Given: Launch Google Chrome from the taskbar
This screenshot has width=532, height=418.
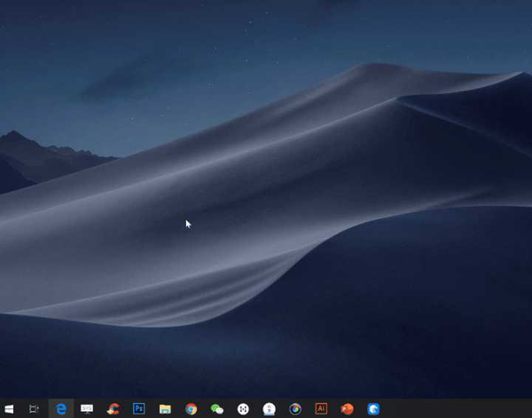Looking at the screenshot, I should [x=191, y=409].
